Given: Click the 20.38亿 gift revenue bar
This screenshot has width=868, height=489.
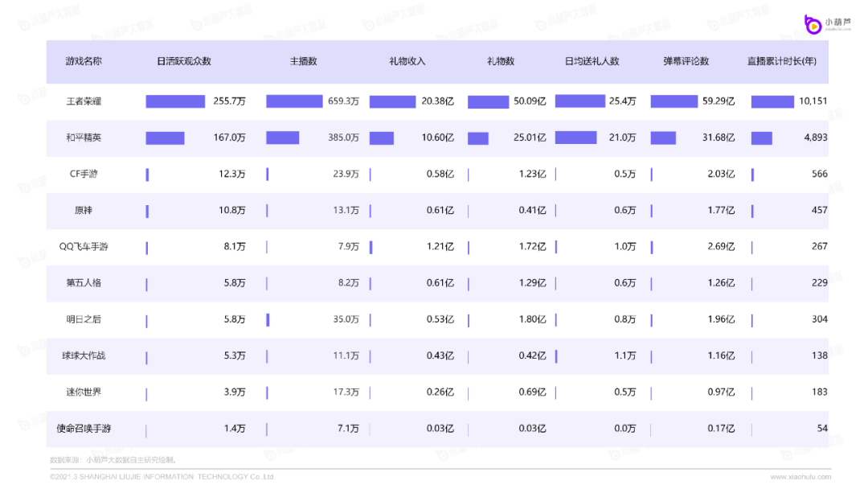Looking at the screenshot, I should tap(392, 101).
